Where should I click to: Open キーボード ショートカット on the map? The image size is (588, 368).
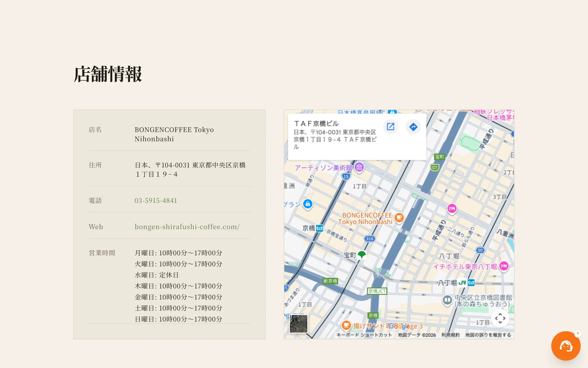364,335
